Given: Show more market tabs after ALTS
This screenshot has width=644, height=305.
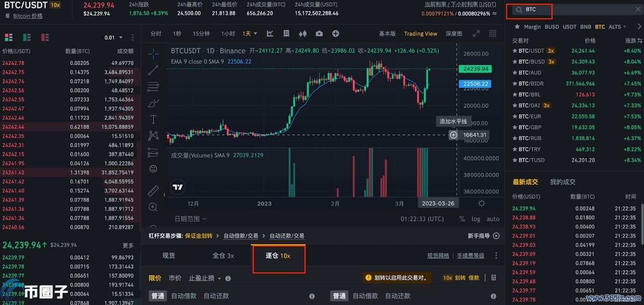Looking at the screenshot, I should (x=639, y=27).
